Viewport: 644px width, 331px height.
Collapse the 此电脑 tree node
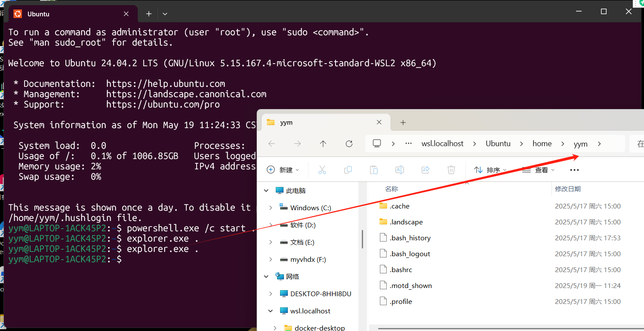point(266,190)
